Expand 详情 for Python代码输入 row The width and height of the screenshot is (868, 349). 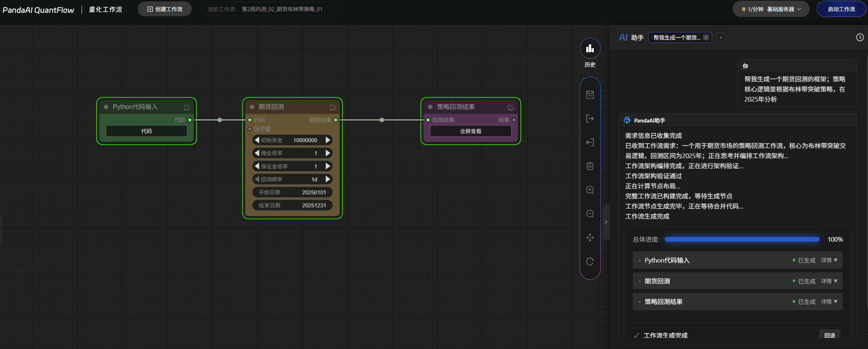(829, 260)
